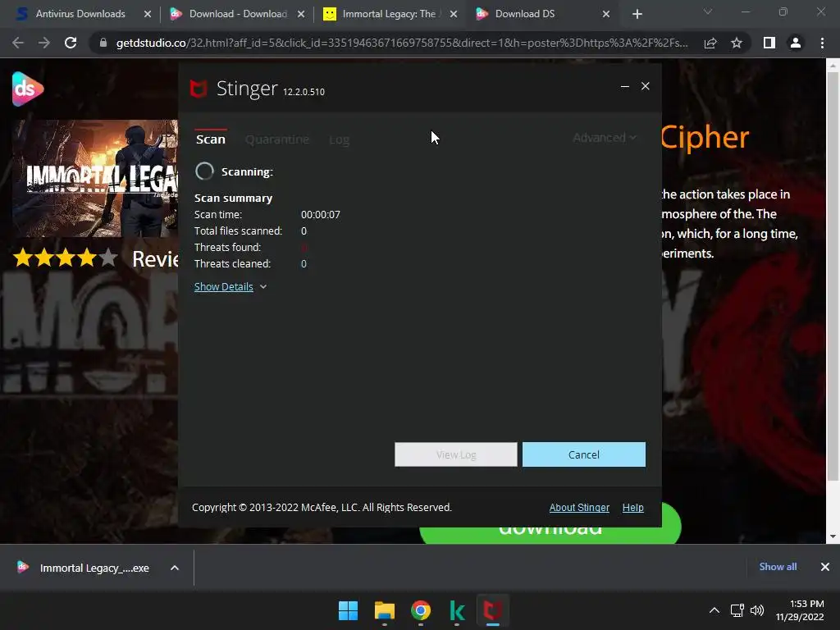Image resolution: width=840 pixels, height=630 pixels.
Task: Open the Chrome profile menu
Action: [x=796, y=43]
